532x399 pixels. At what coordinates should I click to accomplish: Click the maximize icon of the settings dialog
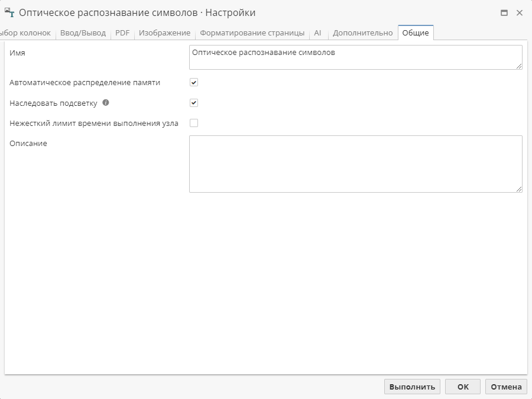[x=505, y=12]
